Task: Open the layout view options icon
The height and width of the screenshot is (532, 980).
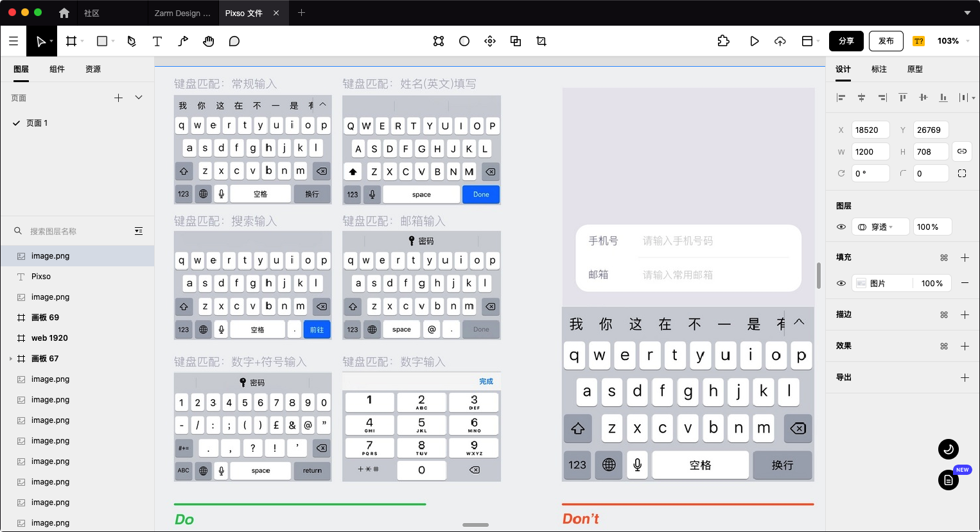Action: (807, 41)
